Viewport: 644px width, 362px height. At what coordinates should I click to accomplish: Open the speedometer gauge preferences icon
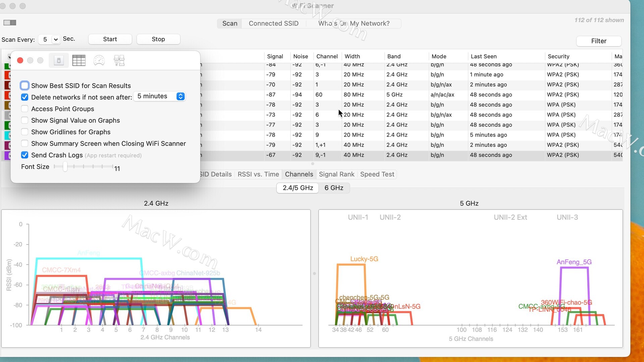(99, 61)
